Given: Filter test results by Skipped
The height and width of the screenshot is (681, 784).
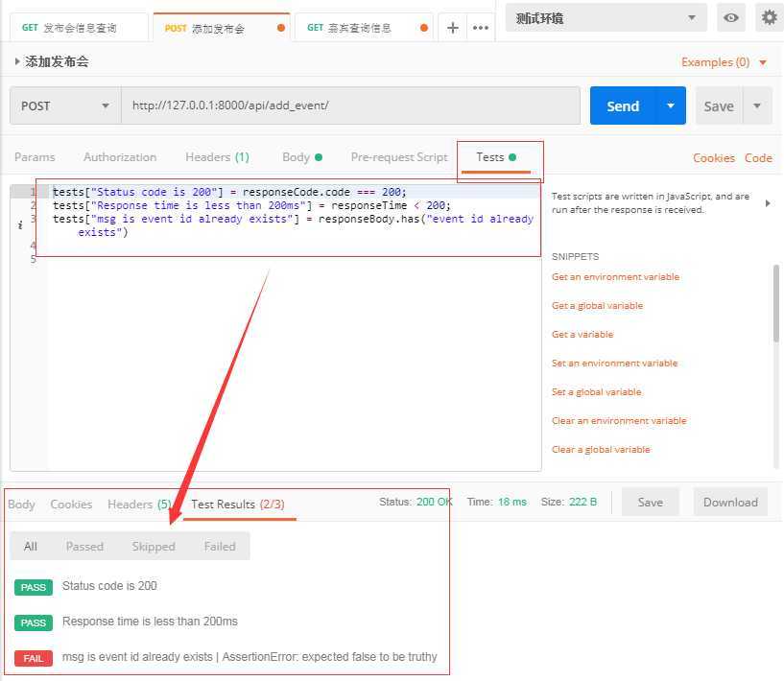Looking at the screenshot, I should (154, 546).
